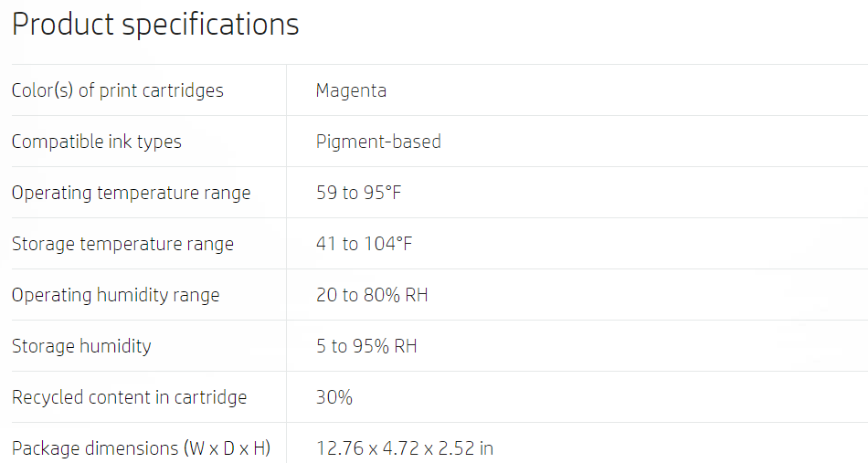This screenshot has height=463, width=868.
Task: Click the 30% recycled content value
Action: point(334,397)
